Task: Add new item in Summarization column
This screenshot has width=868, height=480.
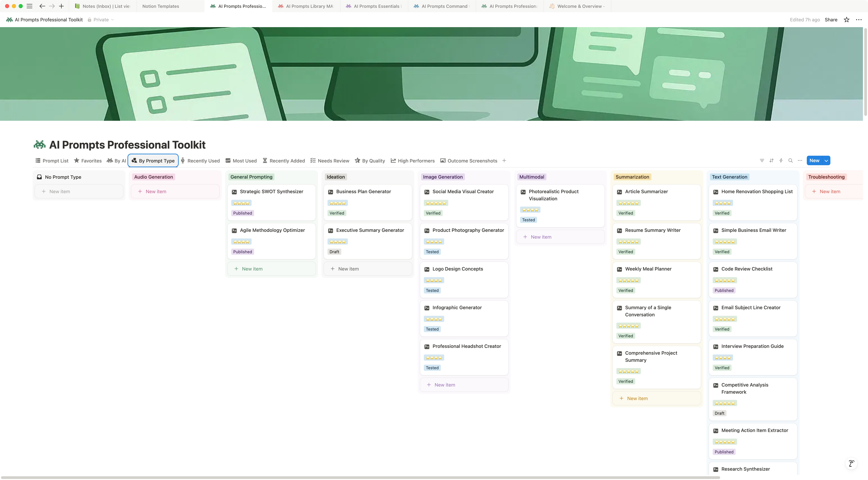Action: (x=657, y=398)
